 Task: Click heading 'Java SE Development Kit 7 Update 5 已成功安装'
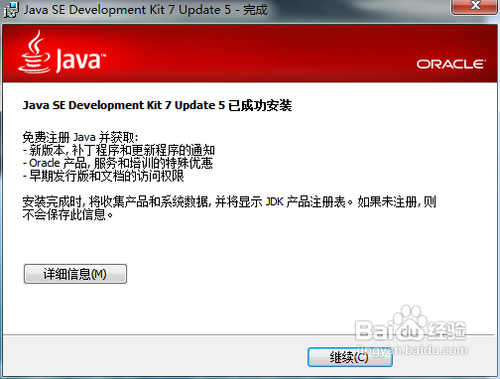[x=157, y=105]
